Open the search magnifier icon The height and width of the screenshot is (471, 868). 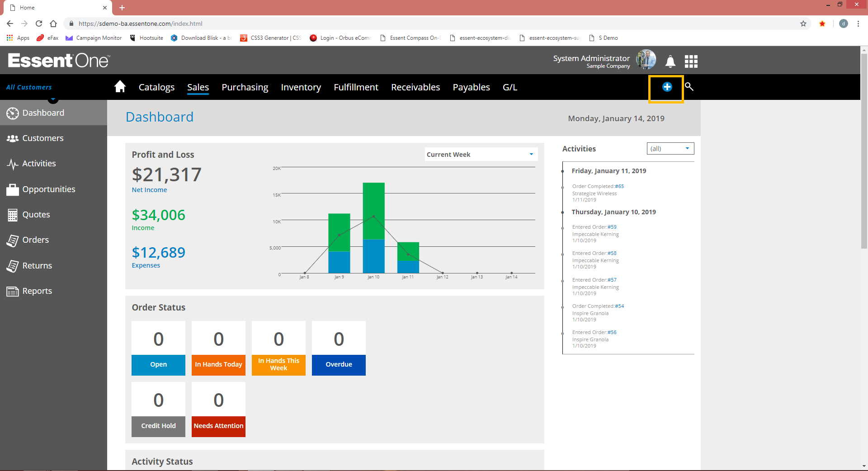[689, 86]
